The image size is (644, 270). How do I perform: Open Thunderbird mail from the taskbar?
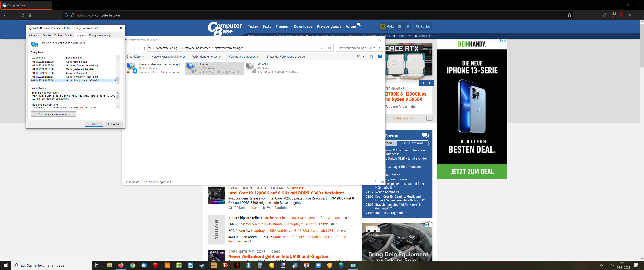(x=144, y=265)
